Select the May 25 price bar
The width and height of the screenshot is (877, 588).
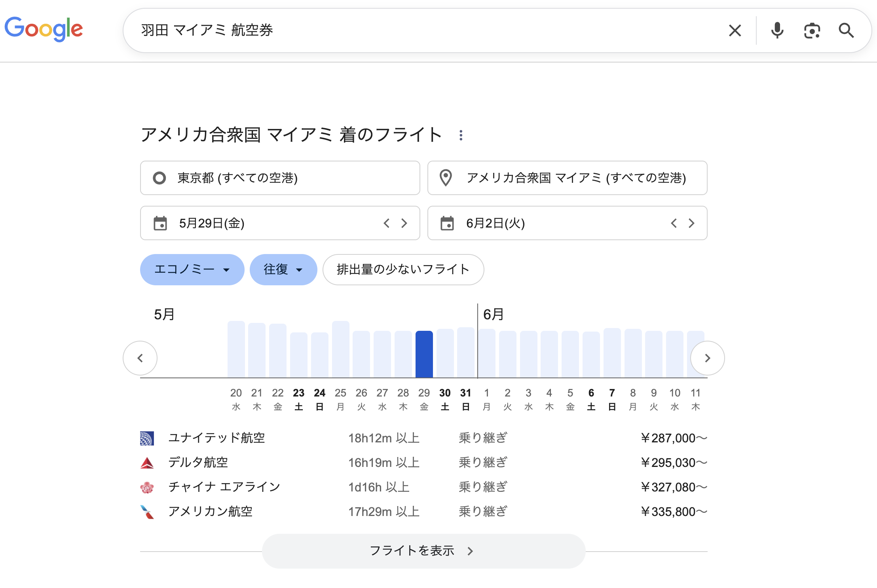pos(340,349)
